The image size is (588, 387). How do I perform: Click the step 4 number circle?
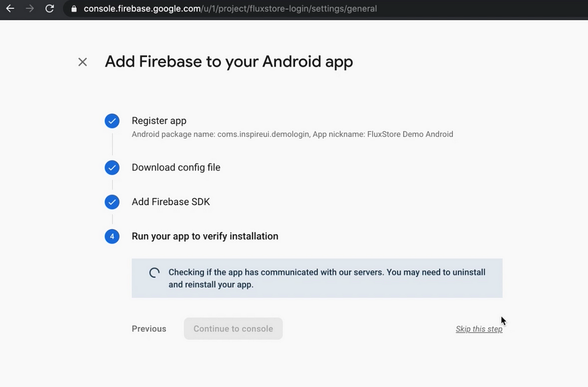112,236
